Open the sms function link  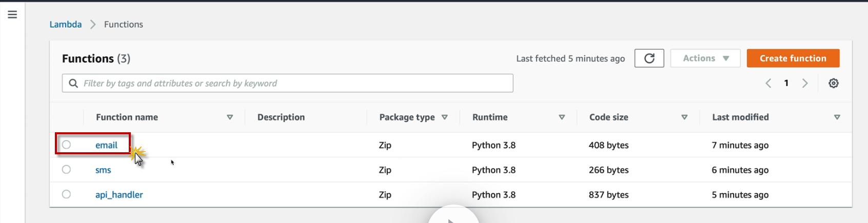103,170
